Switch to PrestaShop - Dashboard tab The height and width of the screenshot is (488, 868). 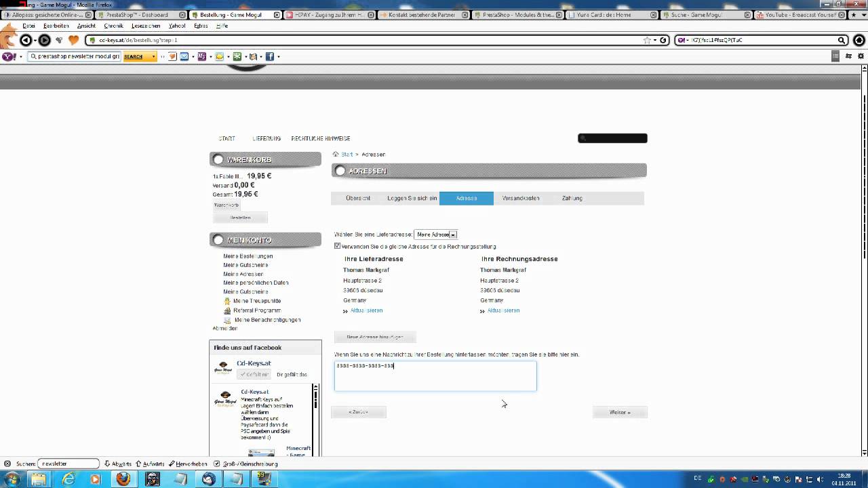[x=141, y=14]
